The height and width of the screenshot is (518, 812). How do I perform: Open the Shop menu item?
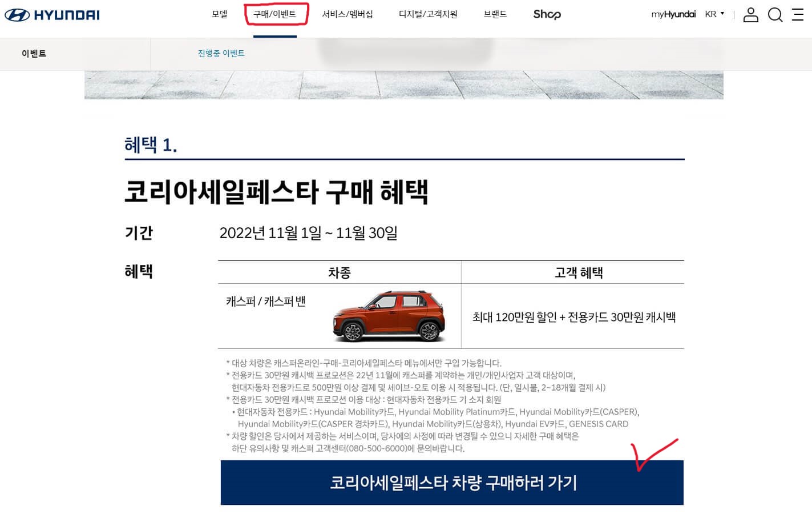point(547,14)
